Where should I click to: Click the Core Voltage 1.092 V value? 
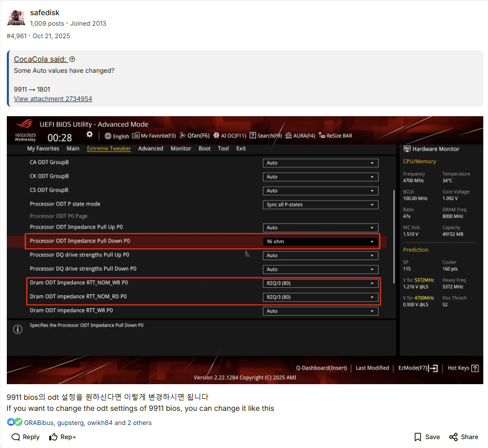tap(450, 198)
